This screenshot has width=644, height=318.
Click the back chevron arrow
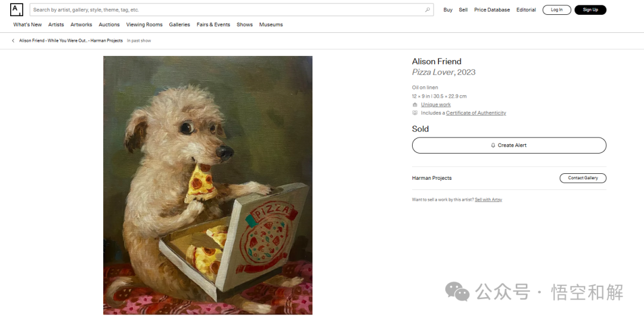pos(13,40)
